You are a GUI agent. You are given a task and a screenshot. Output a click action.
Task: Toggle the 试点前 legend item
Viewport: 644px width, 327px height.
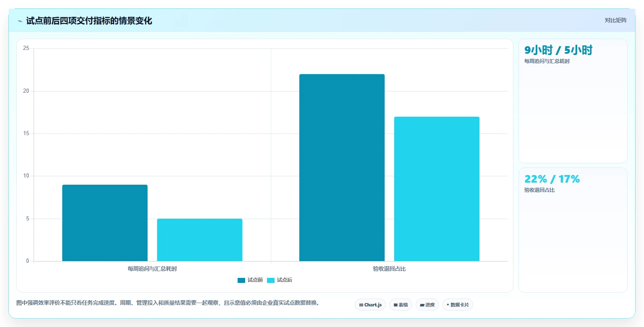click(x=250, y=280)
